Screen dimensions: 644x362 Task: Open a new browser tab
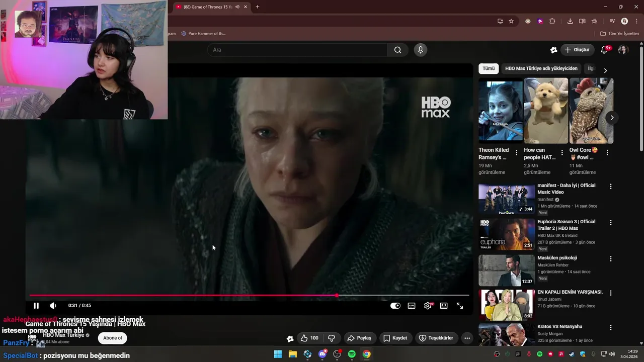(x=258, y=7)
